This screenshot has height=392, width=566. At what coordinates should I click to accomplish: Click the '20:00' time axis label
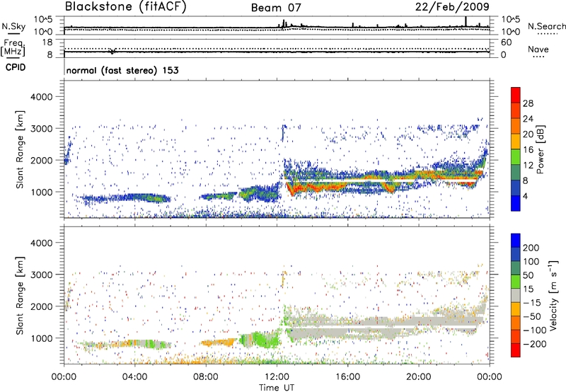pos(418,377)
